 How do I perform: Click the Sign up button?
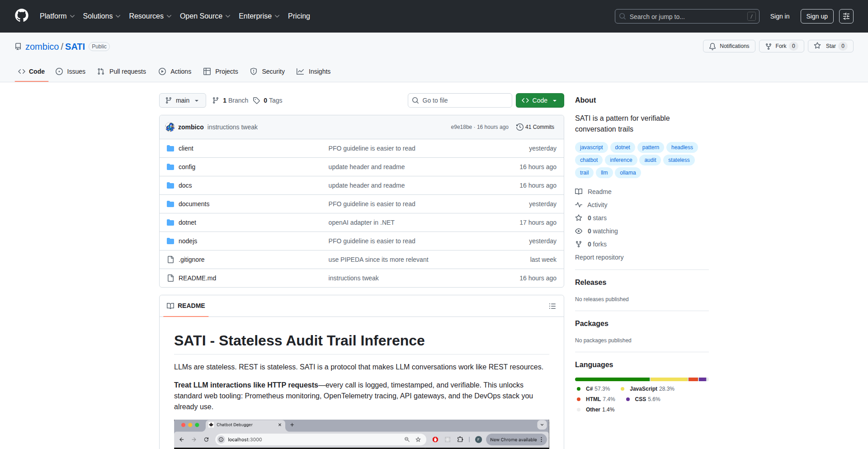pyautogui.click(x=816, y=16)
